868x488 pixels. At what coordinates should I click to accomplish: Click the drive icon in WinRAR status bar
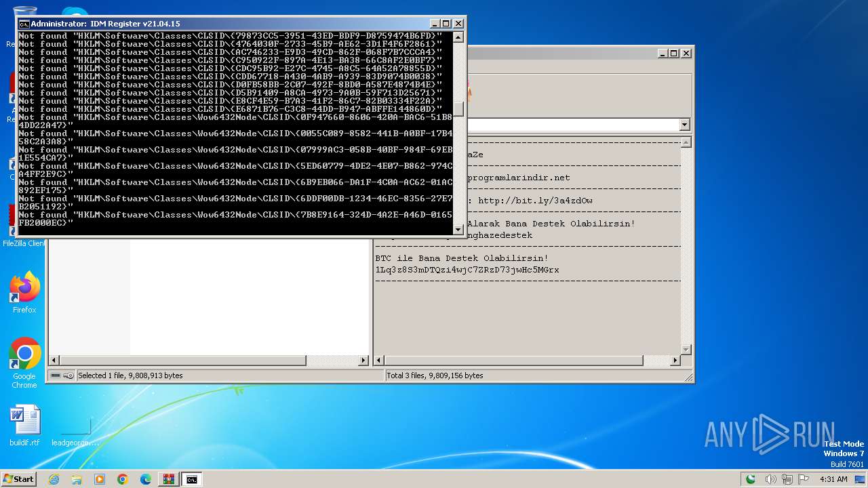[56, 375]
